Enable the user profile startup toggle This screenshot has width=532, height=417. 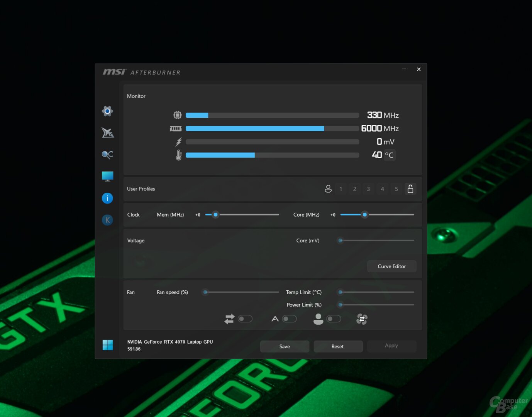[x=334, y=319]
